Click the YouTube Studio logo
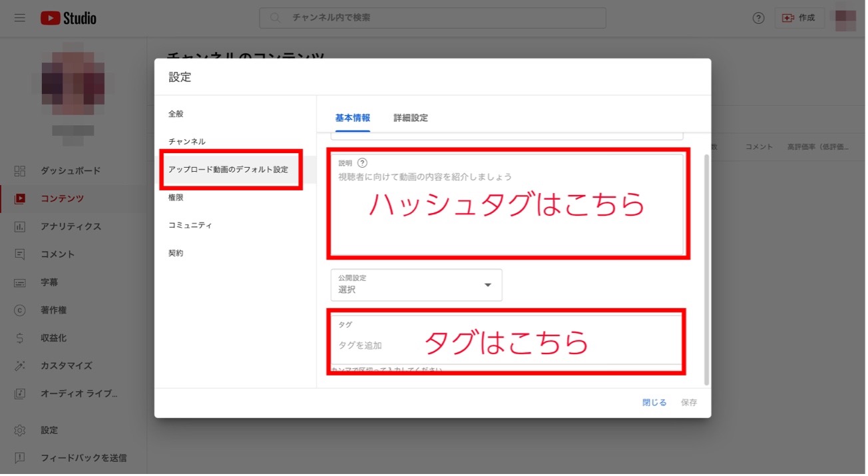The height and width of the screenshot is (476, 868). 69,18
